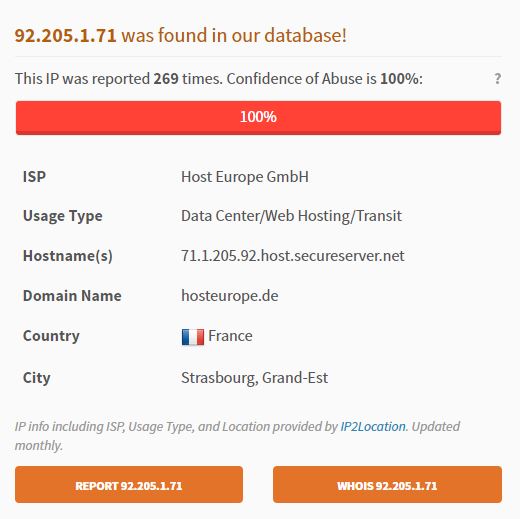Click the Report 92.205.1.71 button
Screen dimensions: 520x519
(129, 484)
